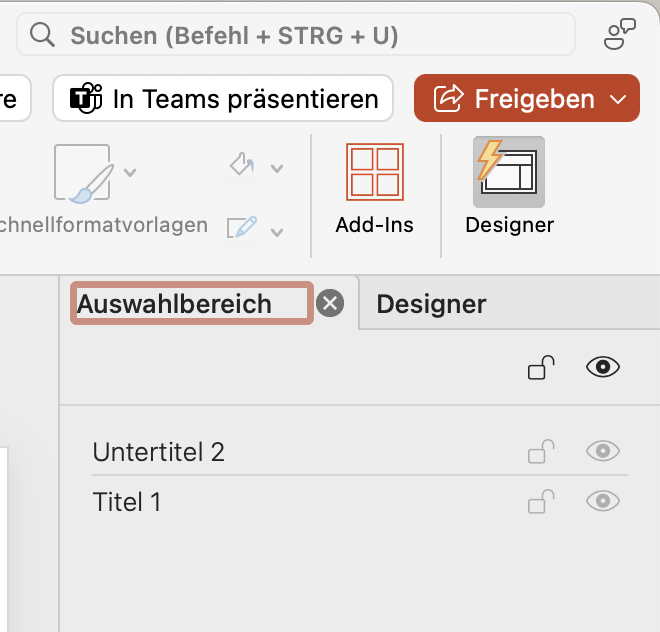This screenshot has height=632, width=660.
Task: Click In Teams präsentieren button
Action: (223, 98)
